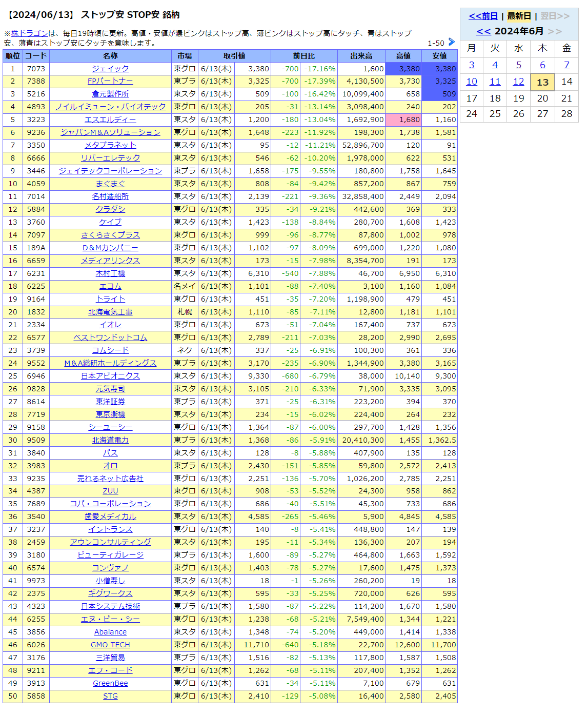Open ジャパンM&Aソリューション stock link
The image size is (588, 716).
[x=110, y=133]
